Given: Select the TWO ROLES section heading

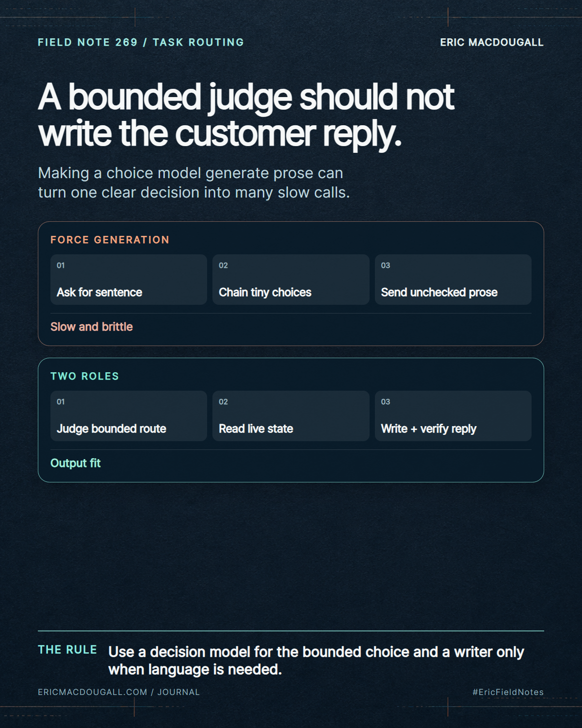Looking at the screenshot, I should click(x=84, y=376).
